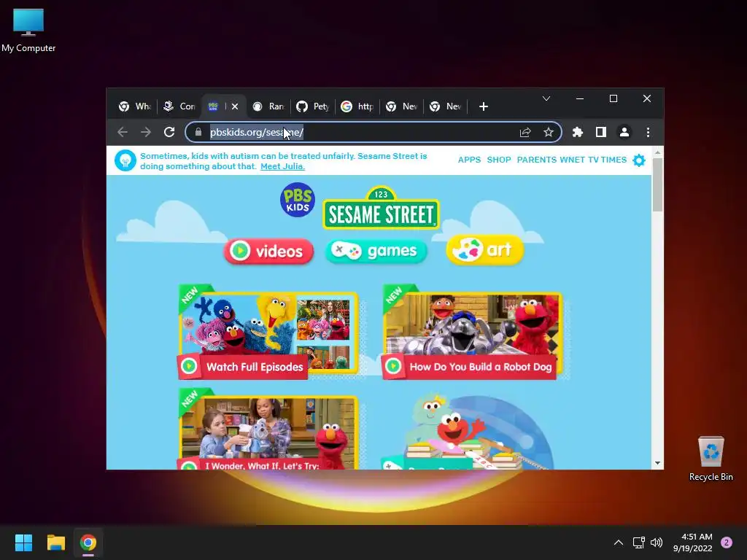Click the vertical scrollbar thumb
This screenshot has height=560, width=747.
[657, 184]
